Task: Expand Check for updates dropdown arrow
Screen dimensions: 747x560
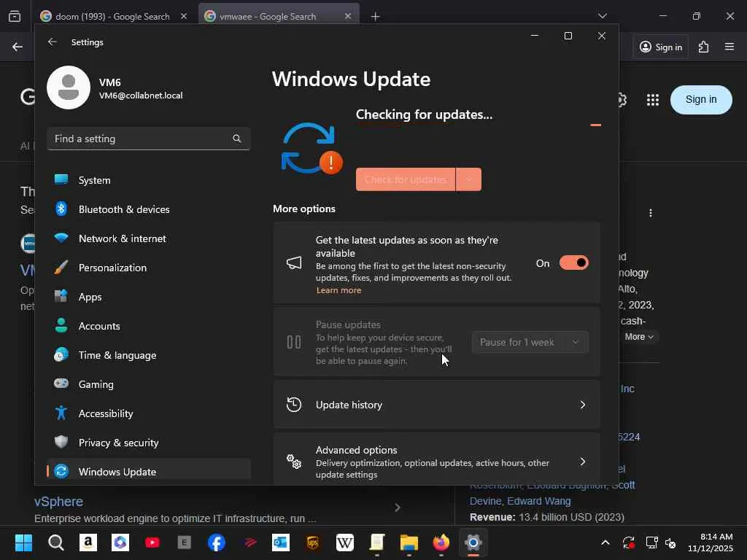Action: tap(469, 179)
